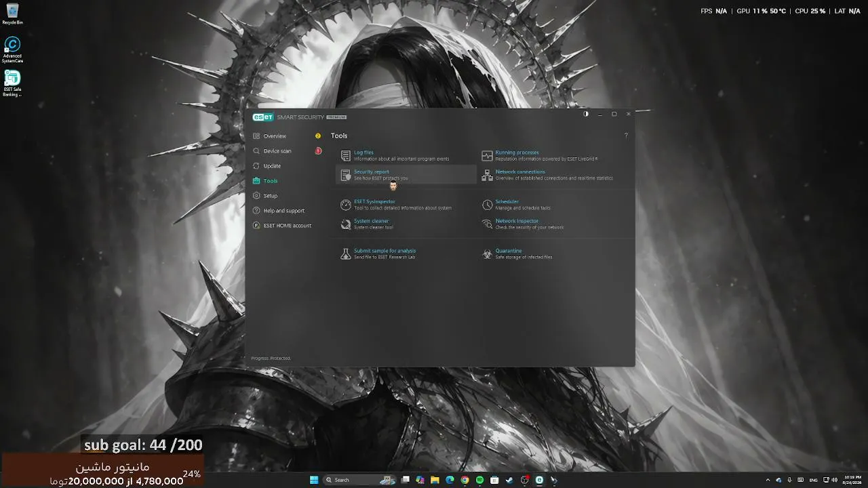Open the Network Inspector icon
This screenshot has width=868, height=488.
coord(487,224)
